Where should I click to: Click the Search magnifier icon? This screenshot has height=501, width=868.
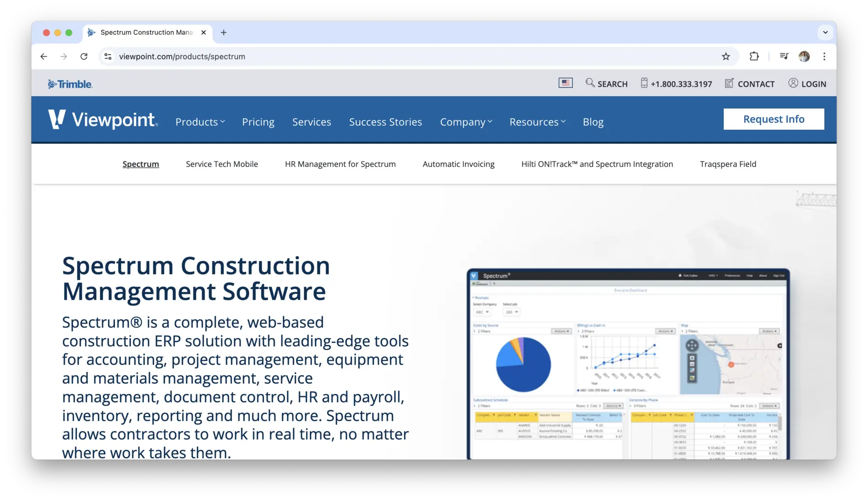pos(590,83)
